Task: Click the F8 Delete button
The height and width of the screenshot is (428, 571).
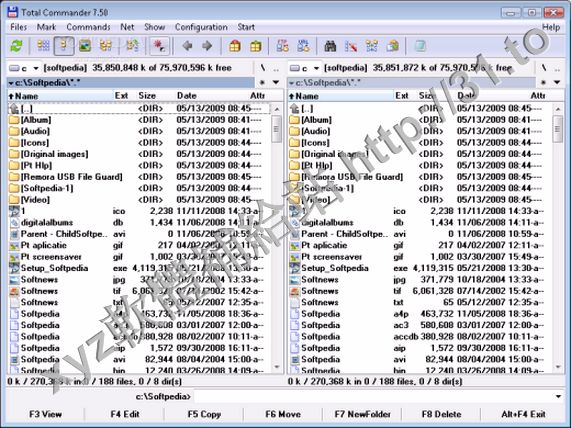Action: click(441, 414)
